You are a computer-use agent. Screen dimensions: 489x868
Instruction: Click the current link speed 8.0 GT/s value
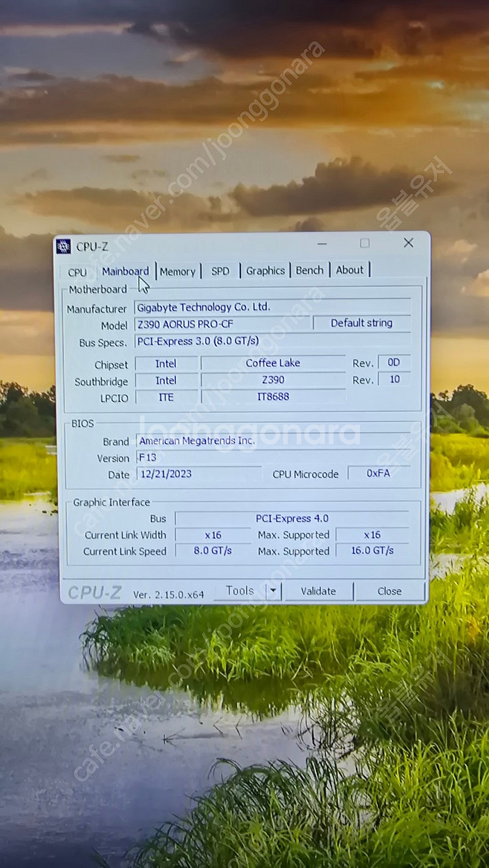click(x=213, y=551)
